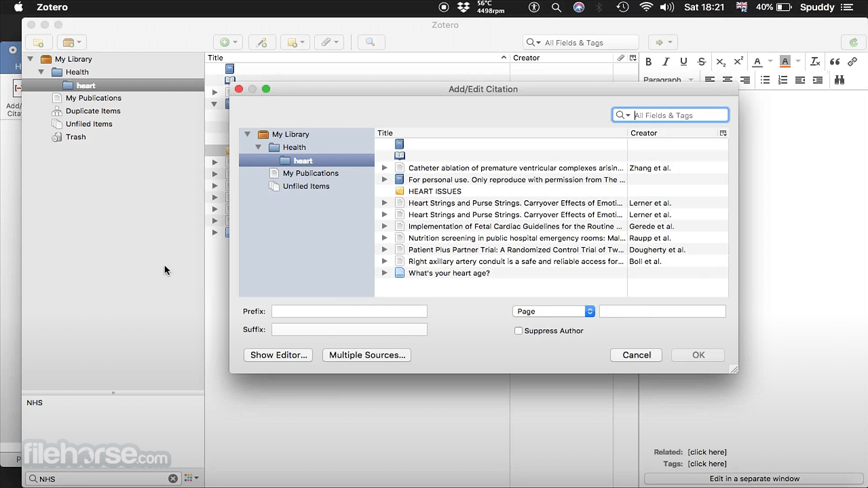Click the background highlight color A swatch
868x488 pixels.
pos(785,62)
